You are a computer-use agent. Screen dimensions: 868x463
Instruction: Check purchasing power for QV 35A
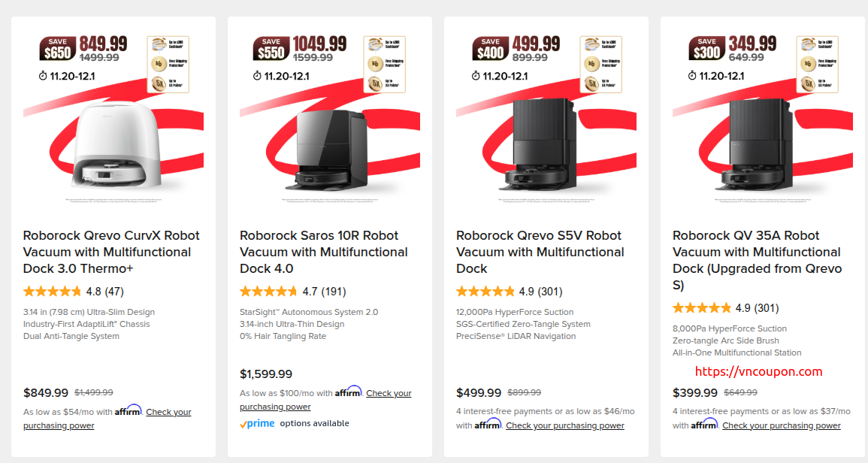781,425
